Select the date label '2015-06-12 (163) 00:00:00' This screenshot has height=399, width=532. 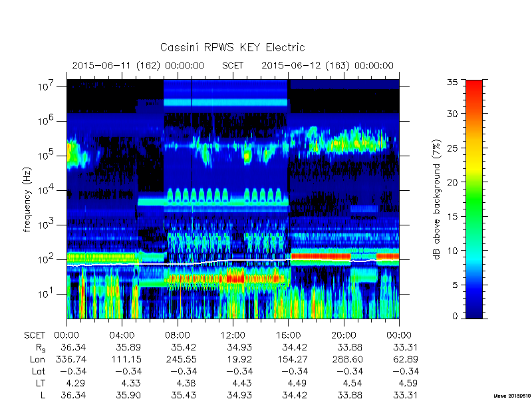327,65
